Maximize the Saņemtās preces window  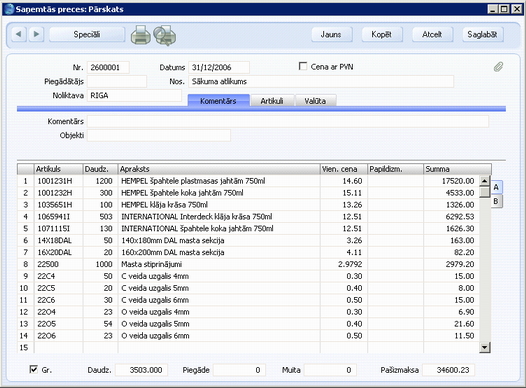click(504, 9)
